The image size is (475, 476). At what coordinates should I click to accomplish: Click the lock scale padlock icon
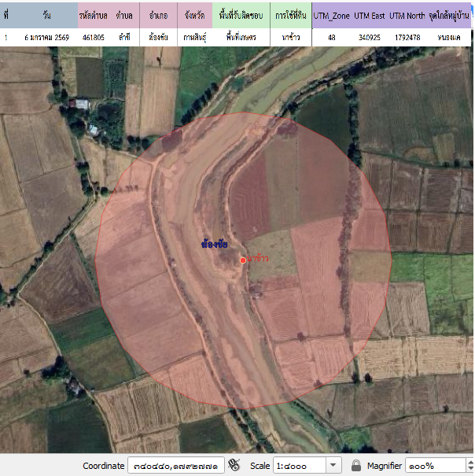(x=356, y=466)
